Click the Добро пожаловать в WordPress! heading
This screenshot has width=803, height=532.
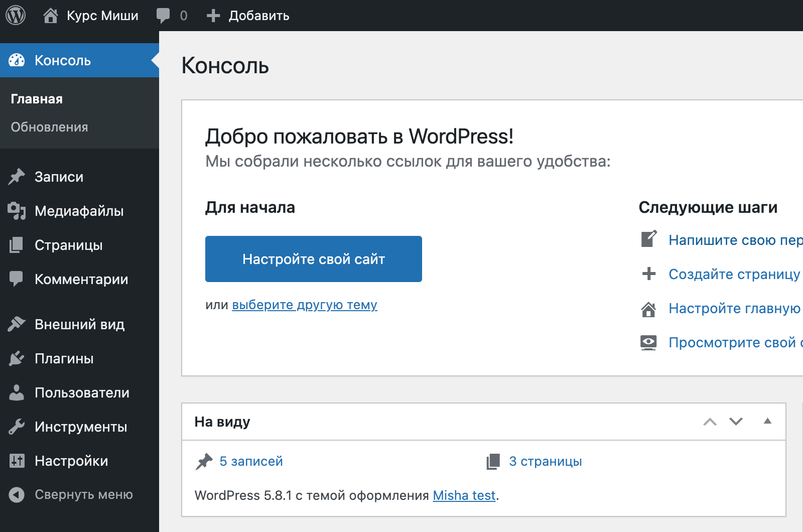[x=359, y=136]
